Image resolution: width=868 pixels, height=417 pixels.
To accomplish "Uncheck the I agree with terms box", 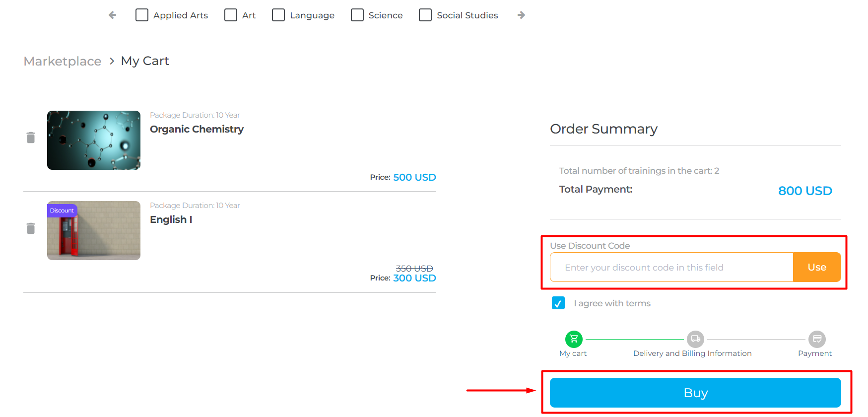I will 558,303.
